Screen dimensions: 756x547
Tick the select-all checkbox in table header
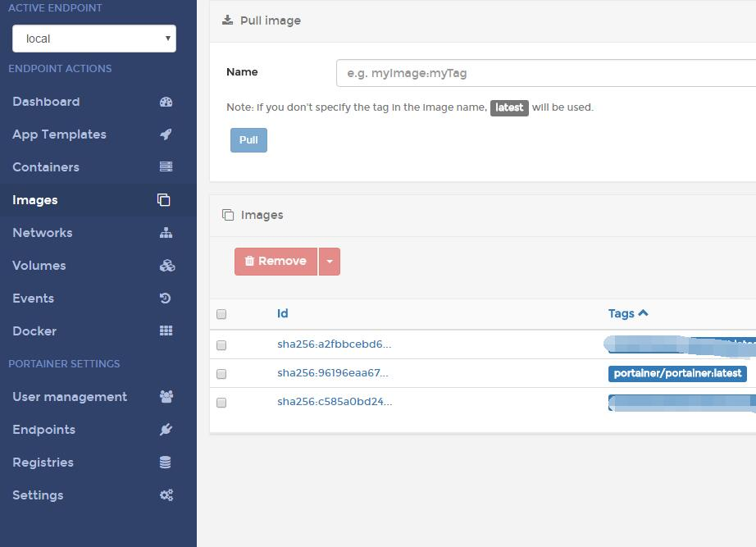[221, 314]
